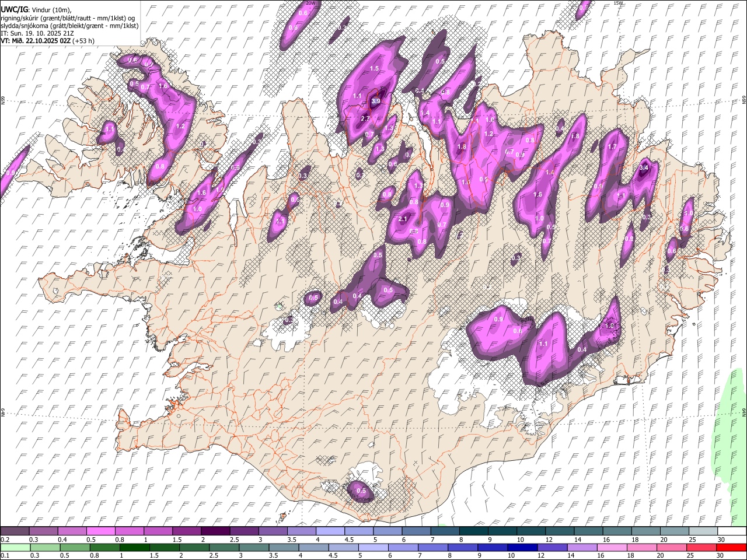Select the 0.5 green rain legend swatch
Screen dimensions: 747x560
75,547
